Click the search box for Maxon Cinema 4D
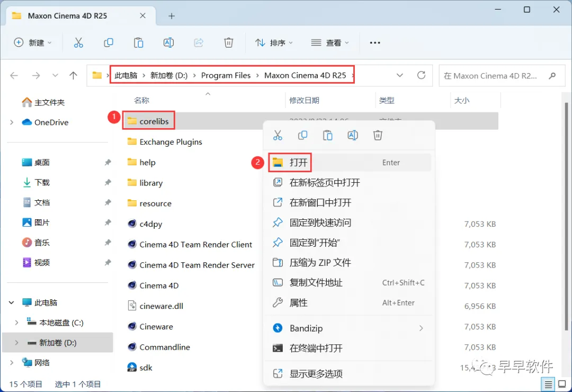This screenshot has width=572, height=392. pyautogui.click(x=502, y=76)
